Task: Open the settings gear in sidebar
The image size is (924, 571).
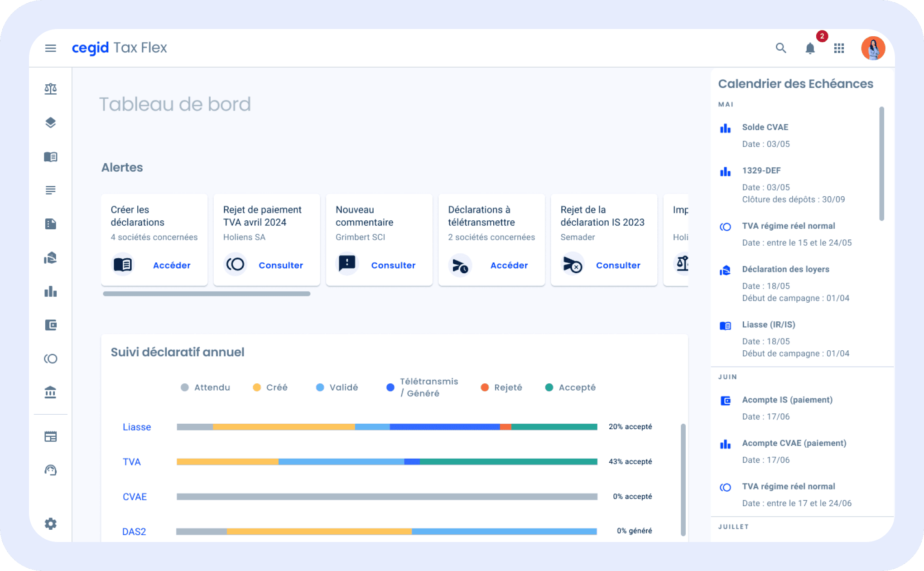Action: tap(51, 524)
